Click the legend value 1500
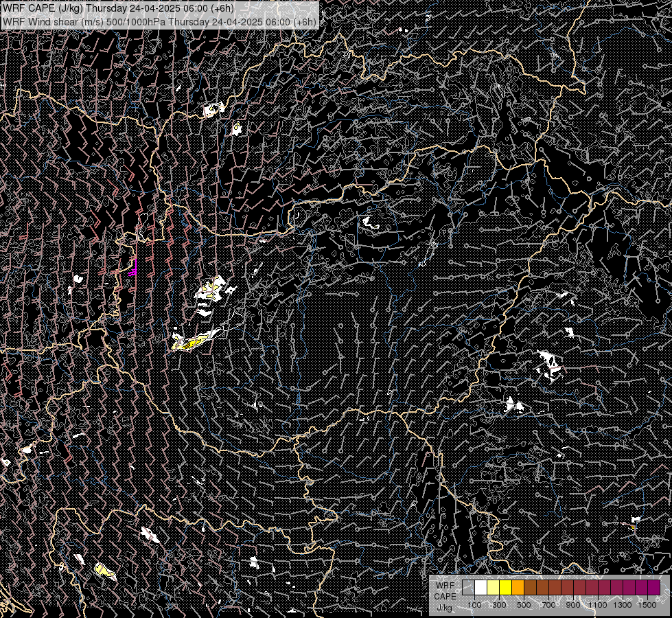672x618 pixels. (647, 605)
